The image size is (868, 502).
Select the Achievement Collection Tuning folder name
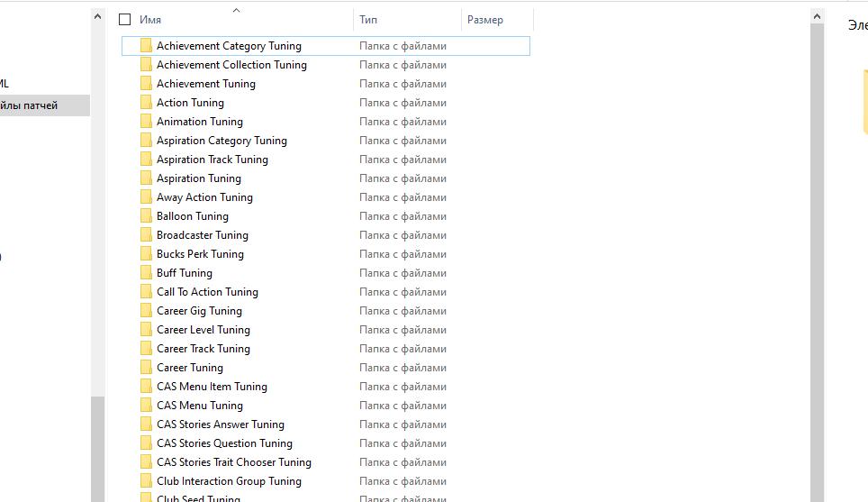click(231, 65)
